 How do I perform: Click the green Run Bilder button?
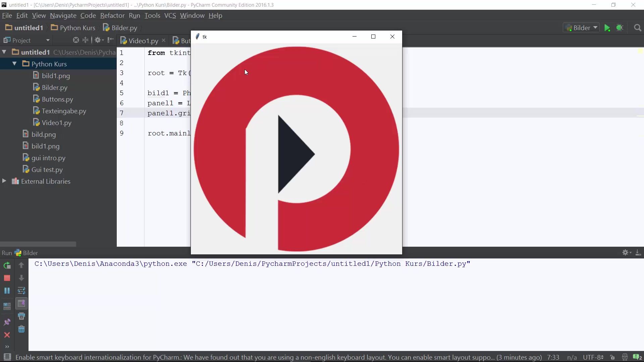(x=607, y=28)
